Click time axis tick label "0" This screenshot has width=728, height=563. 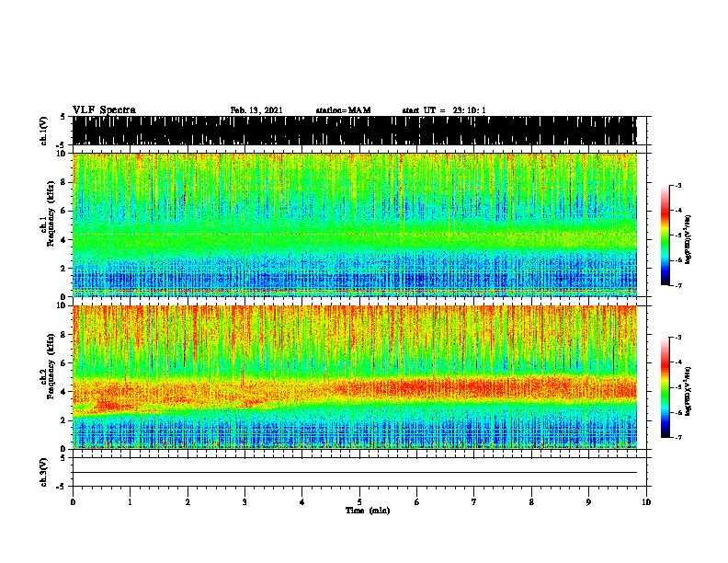point(73,502)
